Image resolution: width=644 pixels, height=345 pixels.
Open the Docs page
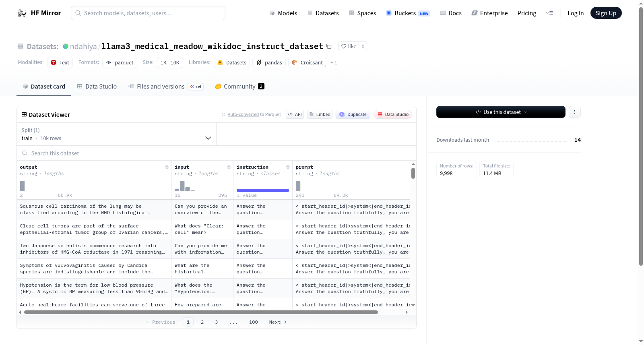[450, 13]
